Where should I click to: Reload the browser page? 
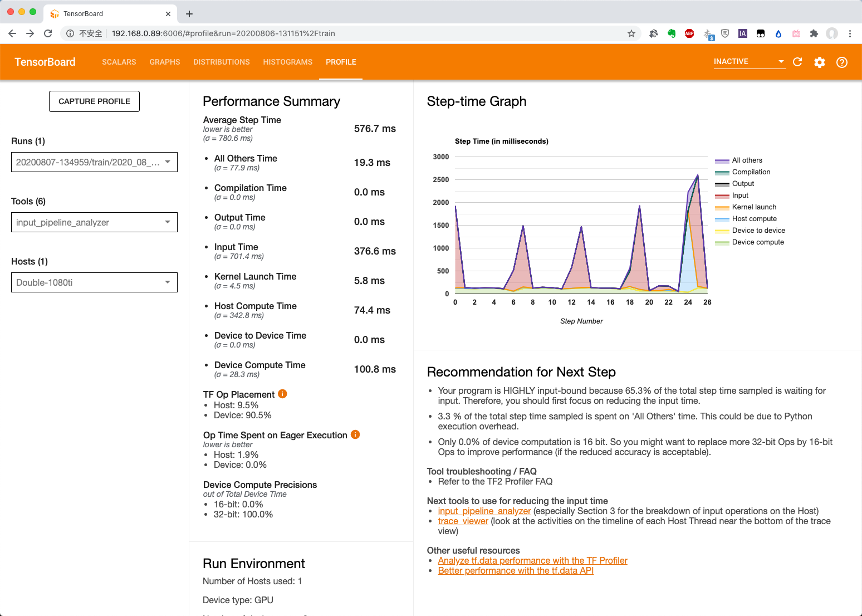click(48, 33)
